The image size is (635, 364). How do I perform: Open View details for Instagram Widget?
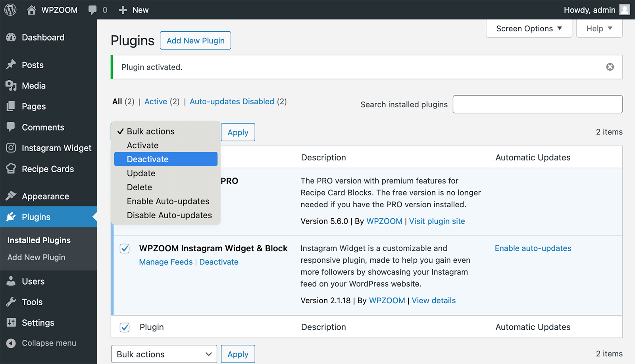click(x=434, y=300)
